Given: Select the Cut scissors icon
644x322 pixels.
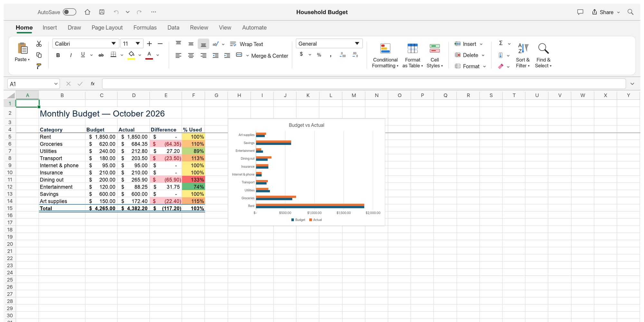Looking at the screenshot, I should 39,44.
